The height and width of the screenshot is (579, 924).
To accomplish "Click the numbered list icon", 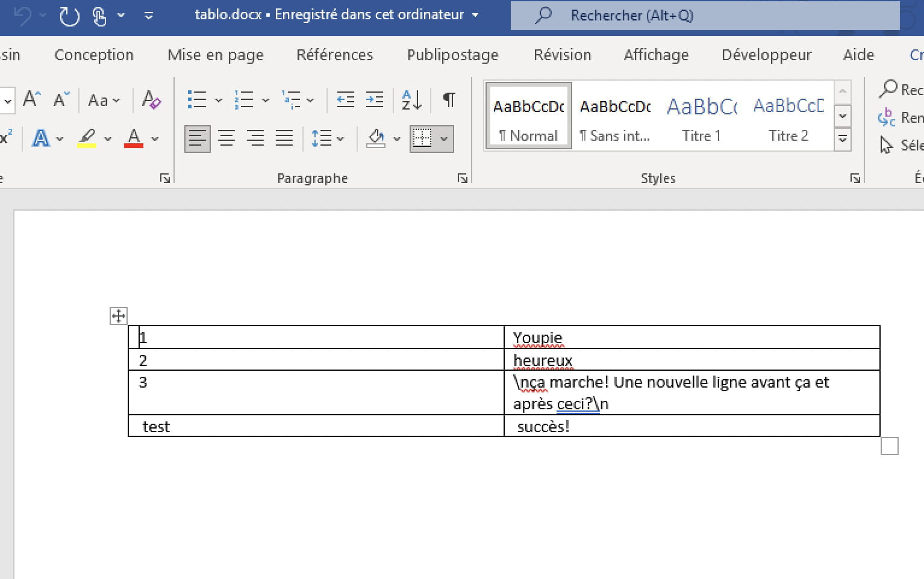I will coord(244,99).
